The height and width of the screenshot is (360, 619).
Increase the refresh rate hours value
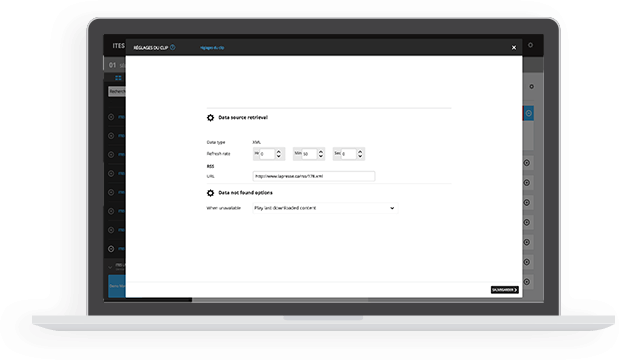click(x=279, y=152)
